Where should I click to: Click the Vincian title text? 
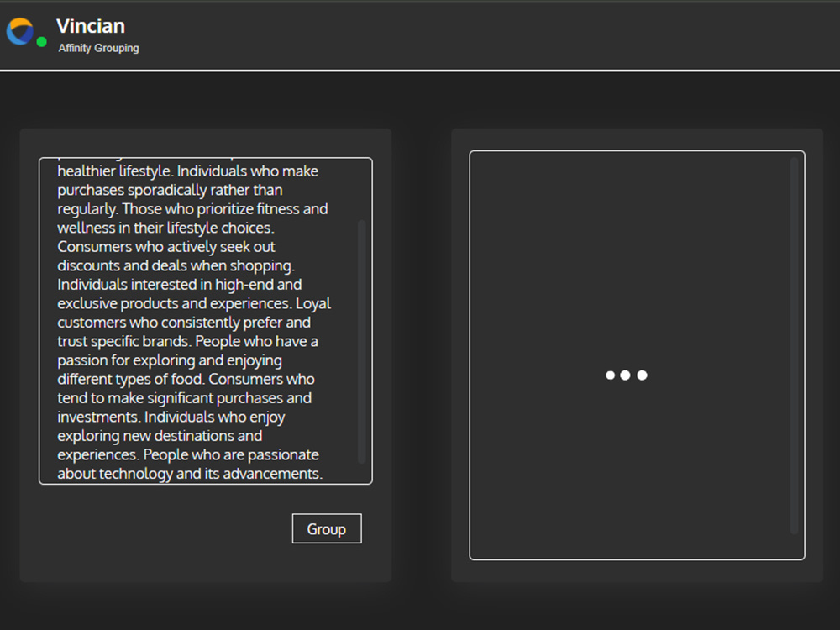coord(91,26)
